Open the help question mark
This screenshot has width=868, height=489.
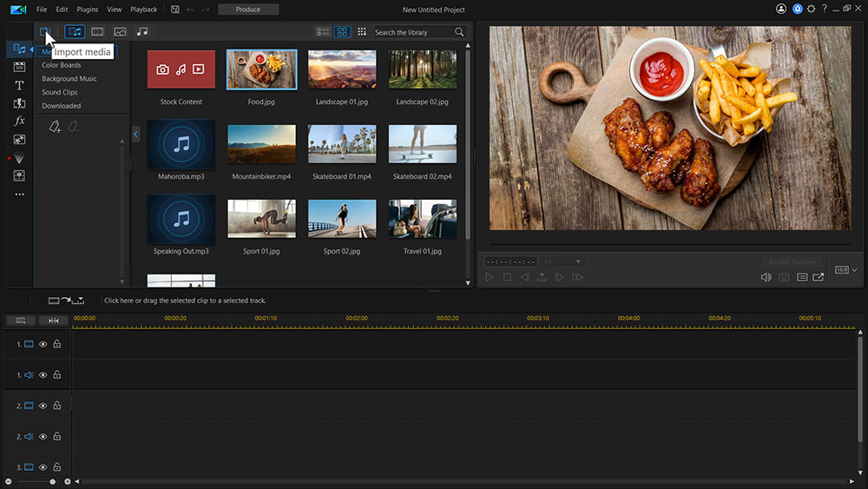825,9
